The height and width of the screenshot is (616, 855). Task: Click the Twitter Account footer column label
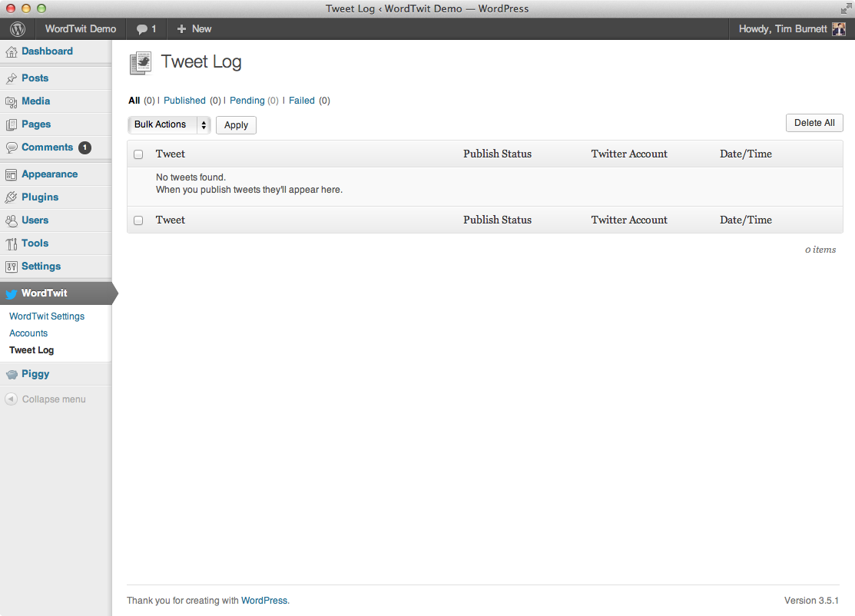(629, 220)
